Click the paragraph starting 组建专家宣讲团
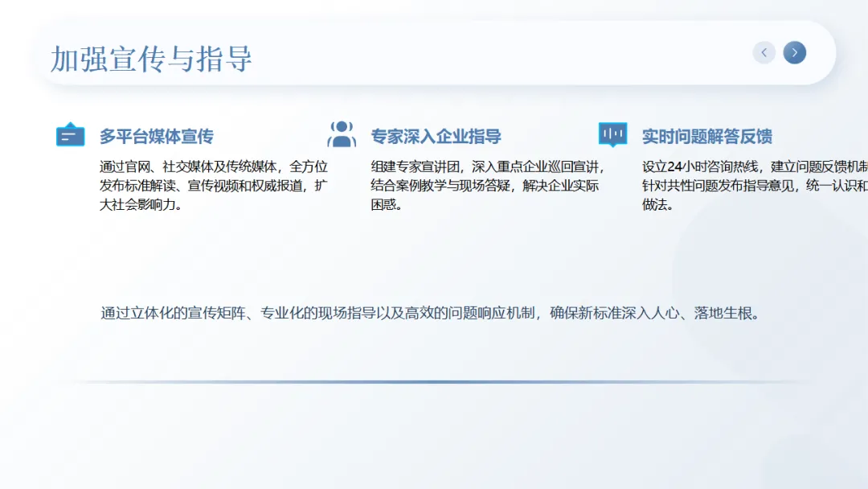 (x=489, y=186)
